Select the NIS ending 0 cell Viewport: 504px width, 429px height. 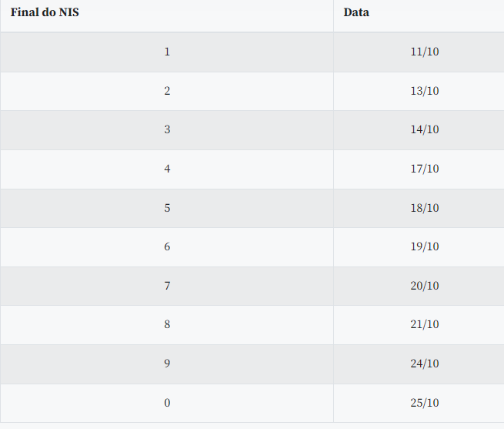point(167,403)
